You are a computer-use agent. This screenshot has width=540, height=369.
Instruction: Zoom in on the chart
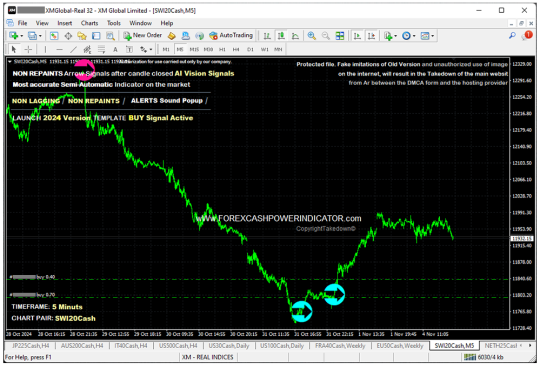312,36
